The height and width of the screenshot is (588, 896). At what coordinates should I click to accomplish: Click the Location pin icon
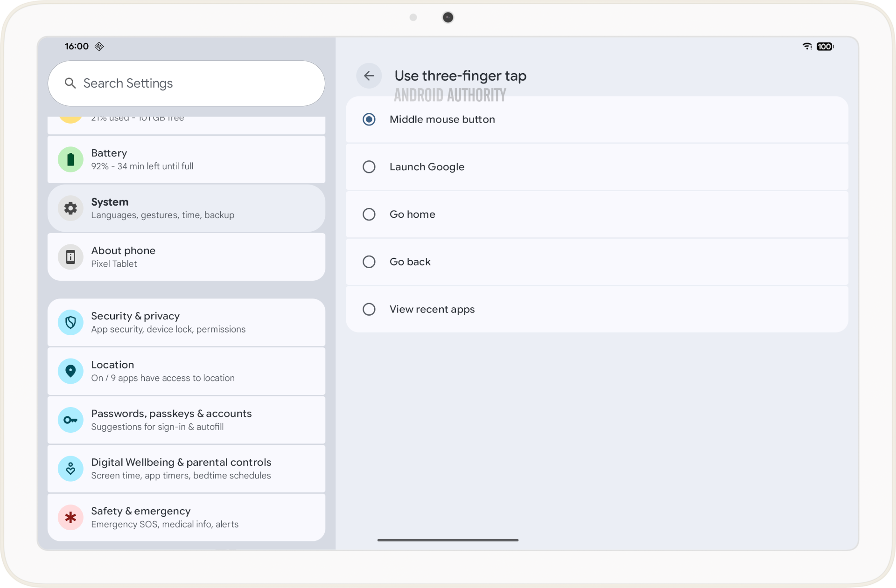(x=70, y=371)
